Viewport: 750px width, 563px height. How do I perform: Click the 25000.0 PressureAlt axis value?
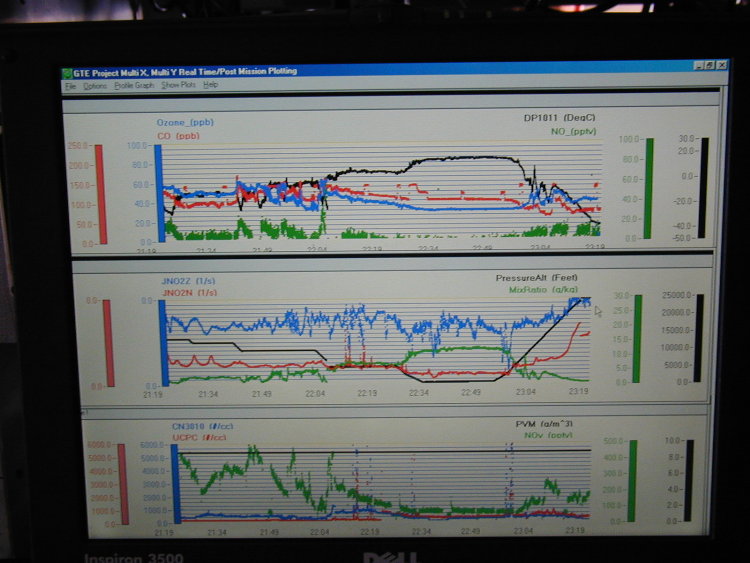point(676,295)
